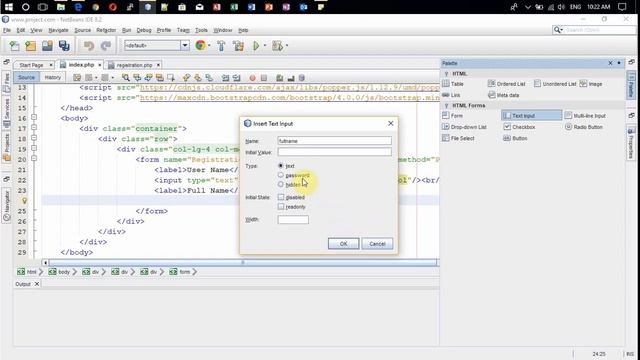Click the Table icon in Palette
Viewport: 640px width, 360px height.
click(453, 84)
